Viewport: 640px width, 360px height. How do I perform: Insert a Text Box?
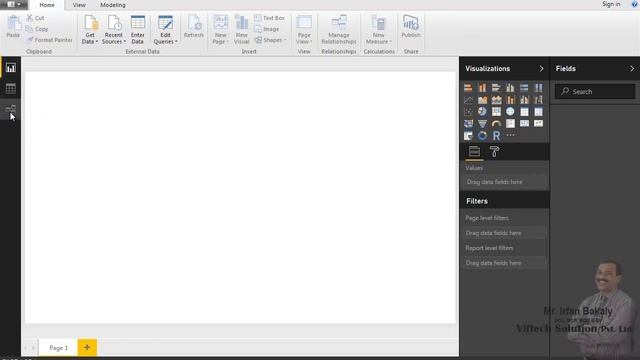click(x=269, y=18)
